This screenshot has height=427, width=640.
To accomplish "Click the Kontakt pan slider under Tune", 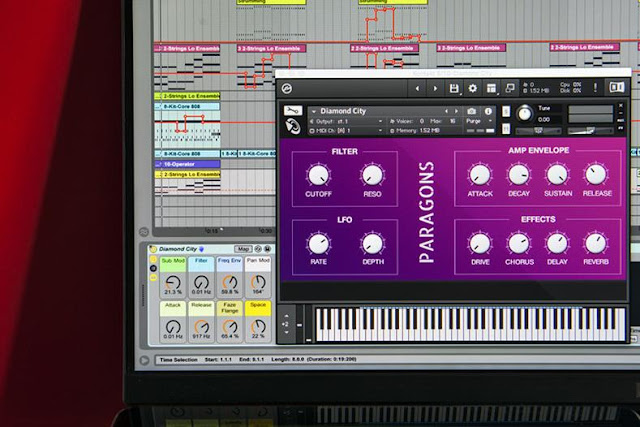I will (x=539, y=131).
